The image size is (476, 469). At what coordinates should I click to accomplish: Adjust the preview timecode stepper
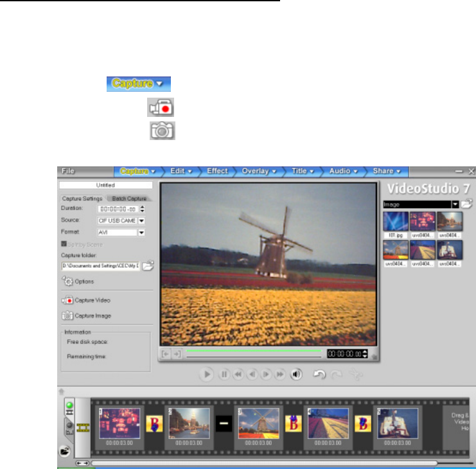click(x=365, y=353)
